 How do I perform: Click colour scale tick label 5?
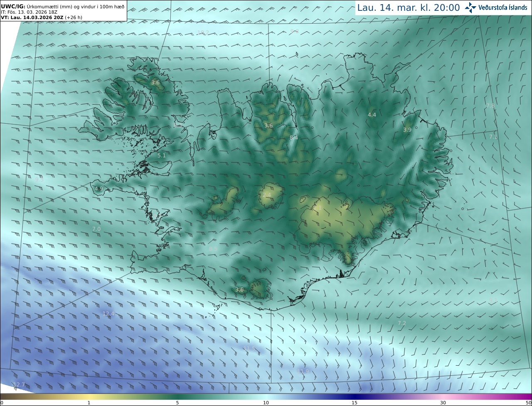point(177,403)
